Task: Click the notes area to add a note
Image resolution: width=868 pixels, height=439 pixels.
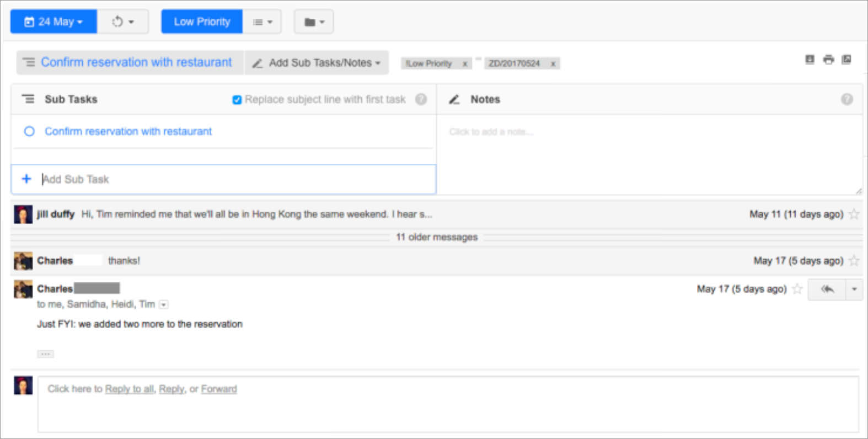Action: click(650, 154)
